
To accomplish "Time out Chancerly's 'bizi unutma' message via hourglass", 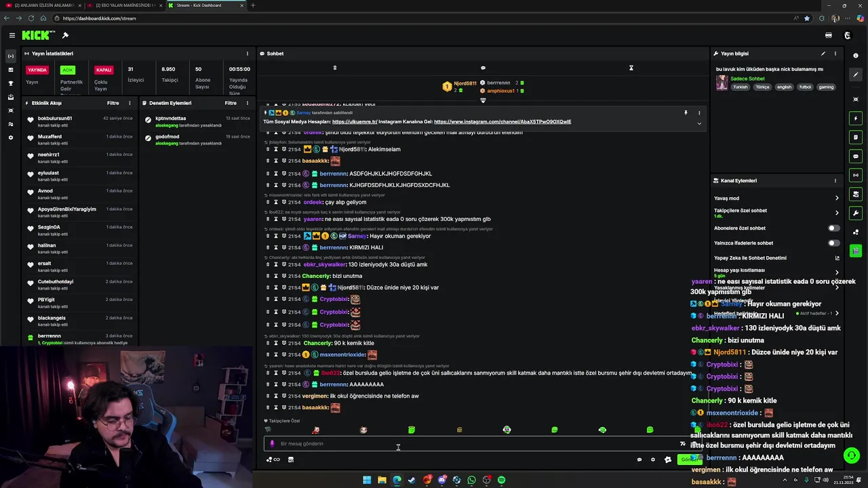I will tap(276, 276).
